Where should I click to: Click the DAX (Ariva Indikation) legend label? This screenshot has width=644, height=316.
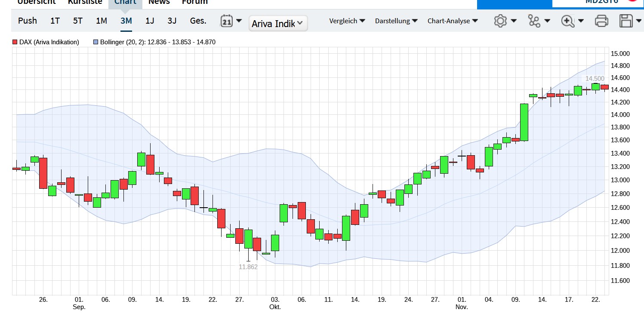point(49,42)
